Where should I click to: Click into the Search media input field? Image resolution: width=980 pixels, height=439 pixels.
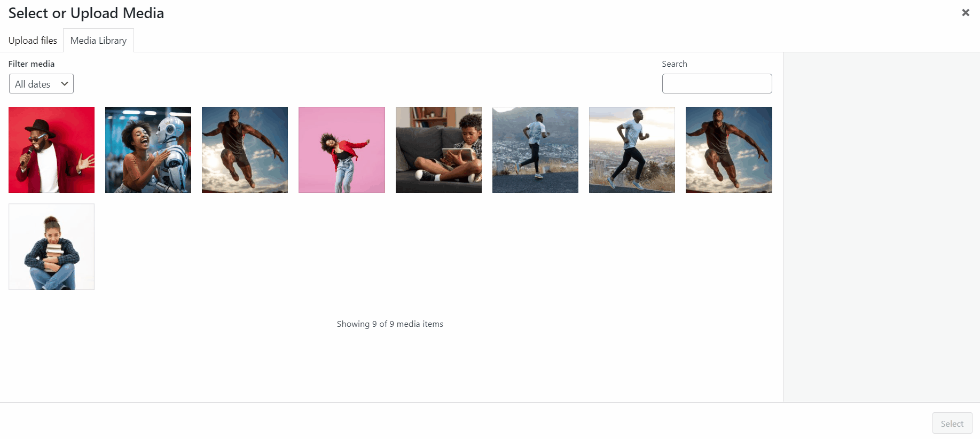tap(716, 84)
